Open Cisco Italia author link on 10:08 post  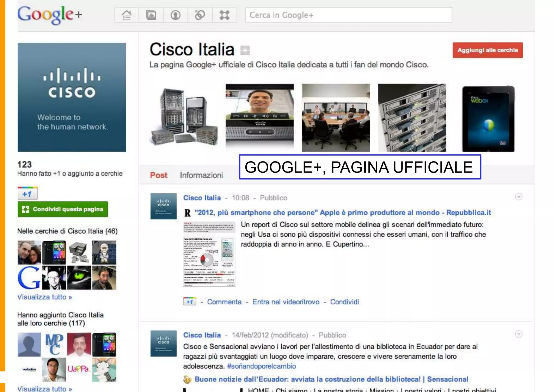click(202, 198)
